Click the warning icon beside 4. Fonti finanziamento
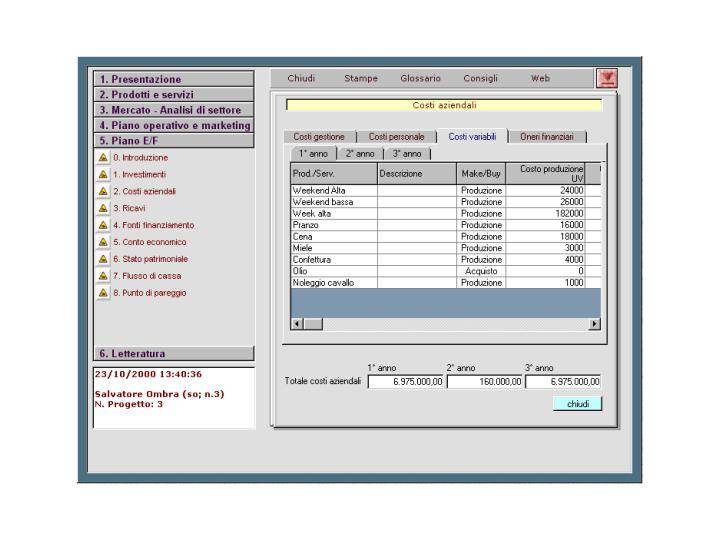Image resolution: width=720 pixels, height=540 pixels. [x=103, y=225]
